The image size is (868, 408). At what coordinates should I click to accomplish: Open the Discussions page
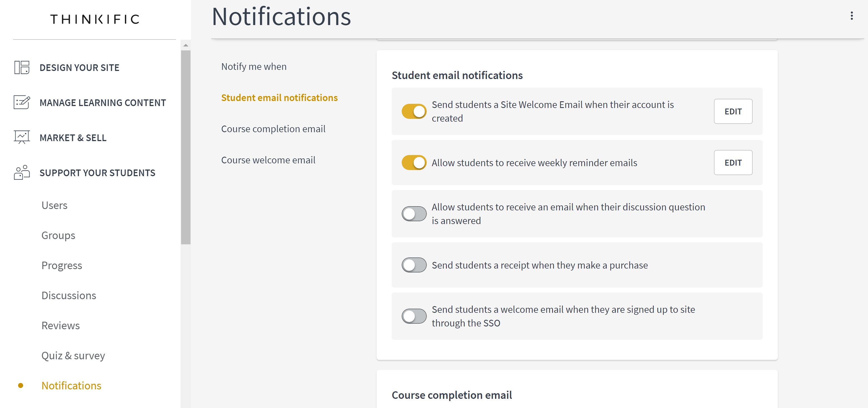click(69, 296)
